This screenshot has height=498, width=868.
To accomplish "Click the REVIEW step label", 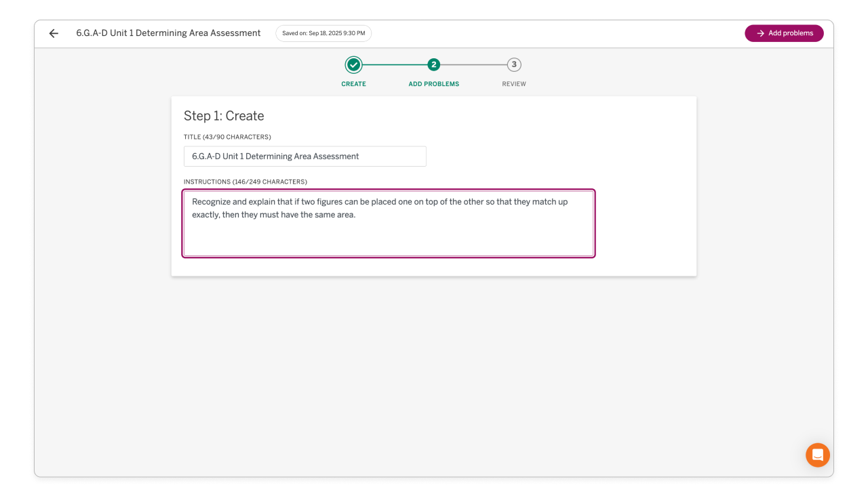I will click(x=514, y=84).
